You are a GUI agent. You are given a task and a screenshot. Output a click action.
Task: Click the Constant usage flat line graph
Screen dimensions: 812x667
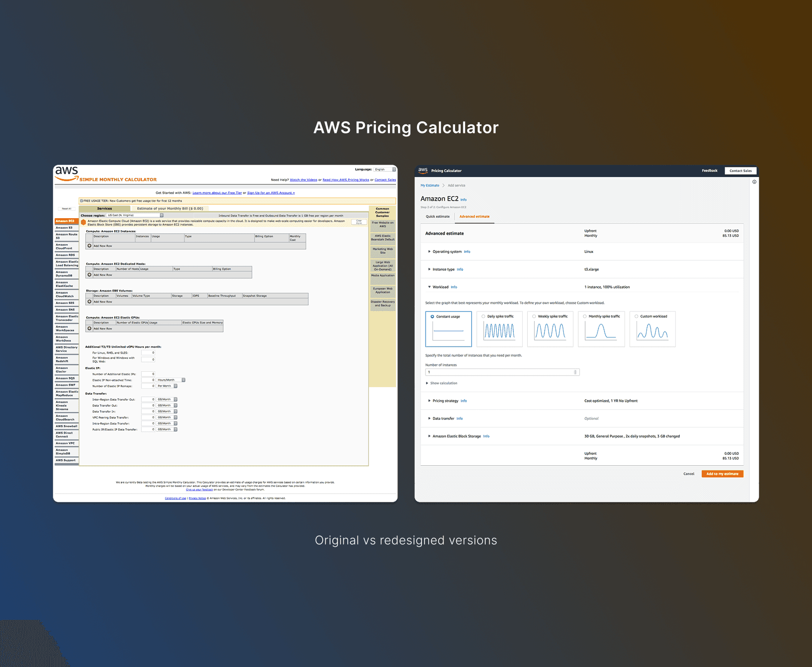[x=448, y=331]
